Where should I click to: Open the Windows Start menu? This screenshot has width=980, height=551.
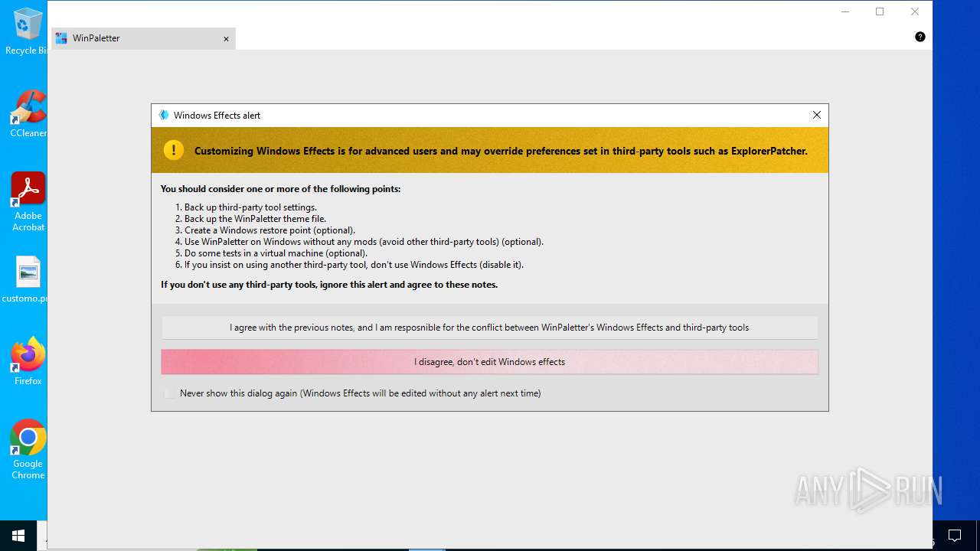coord(18,536)
